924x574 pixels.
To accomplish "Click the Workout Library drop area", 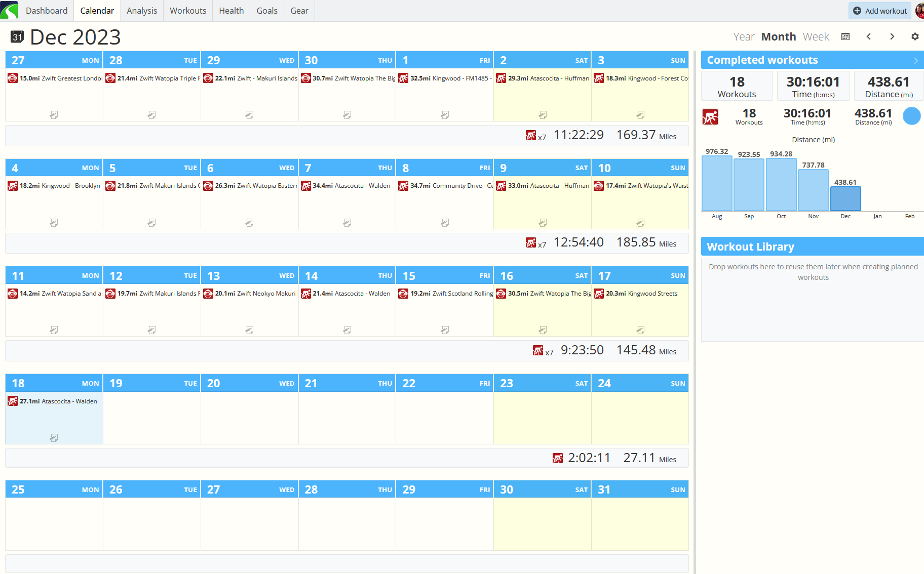I will [813, 300].
